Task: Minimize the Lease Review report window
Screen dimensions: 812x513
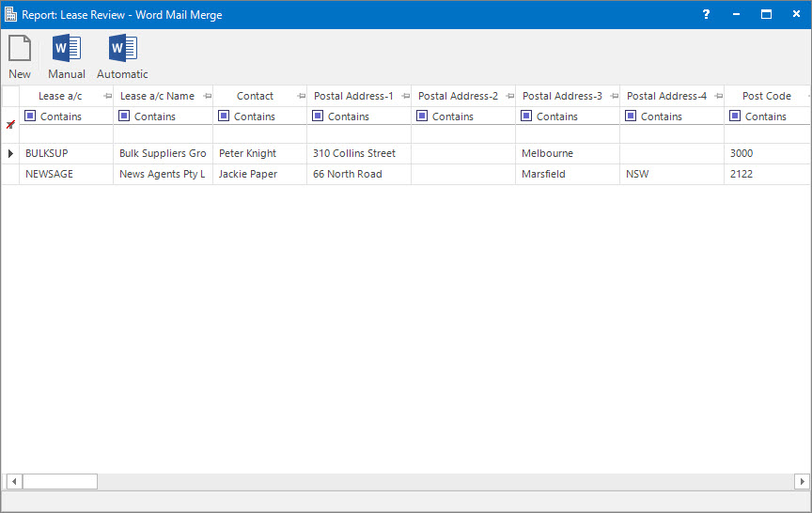Action: (x=736, y=14)
